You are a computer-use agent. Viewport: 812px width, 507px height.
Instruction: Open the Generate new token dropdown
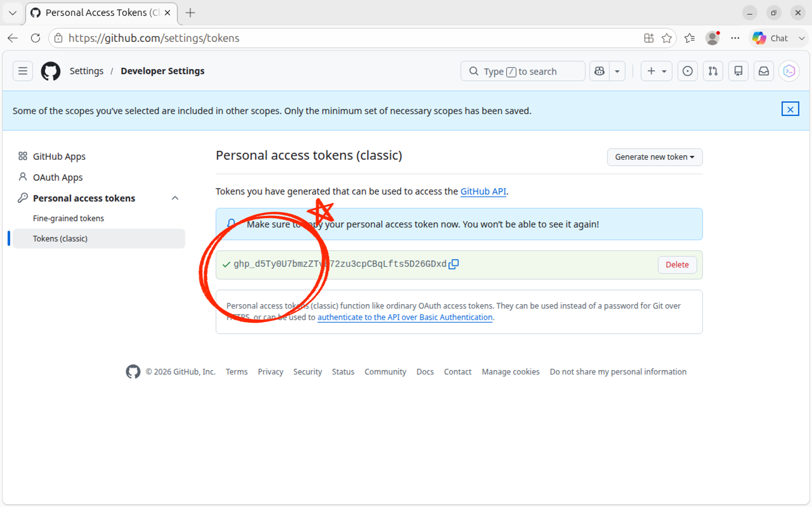655,157
